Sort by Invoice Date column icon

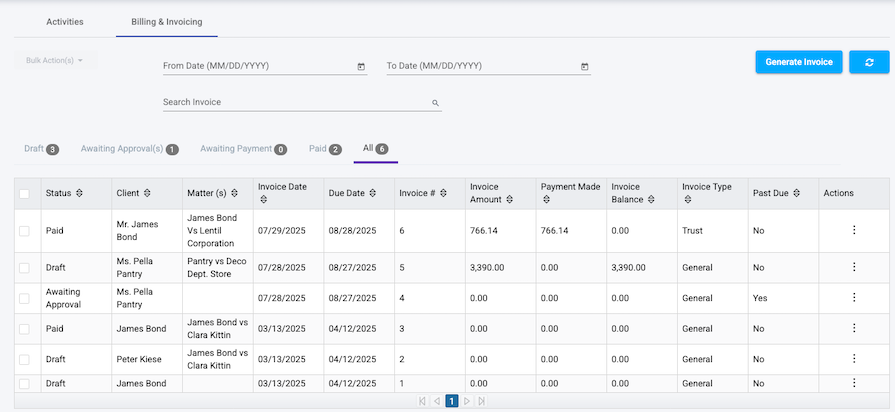pos(263,200)
